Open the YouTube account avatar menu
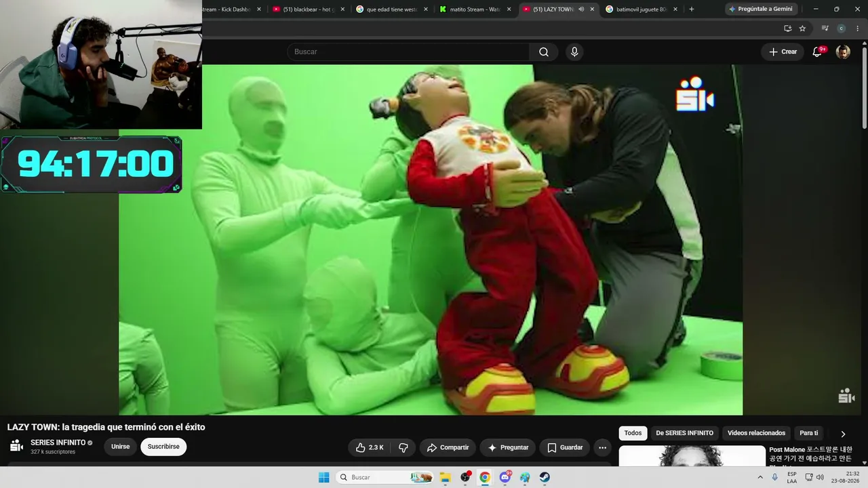This screenshot has width=868, height=488. pyautogui.click(x=843, y=52)
